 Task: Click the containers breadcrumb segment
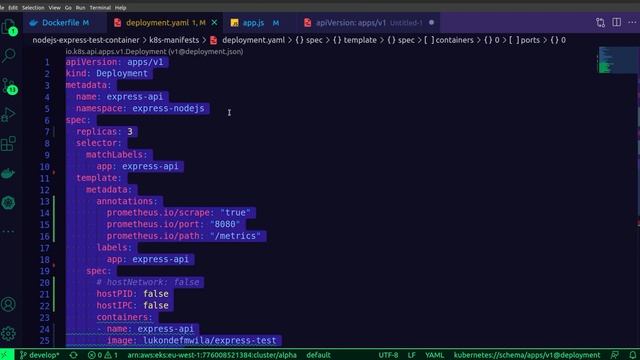point(449,40)
